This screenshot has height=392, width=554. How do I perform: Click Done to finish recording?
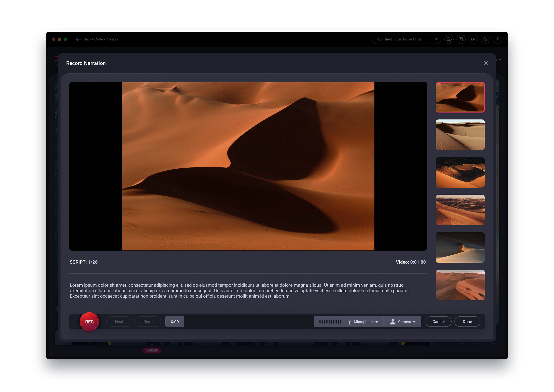pyautogui.click(x=467, y=322)
